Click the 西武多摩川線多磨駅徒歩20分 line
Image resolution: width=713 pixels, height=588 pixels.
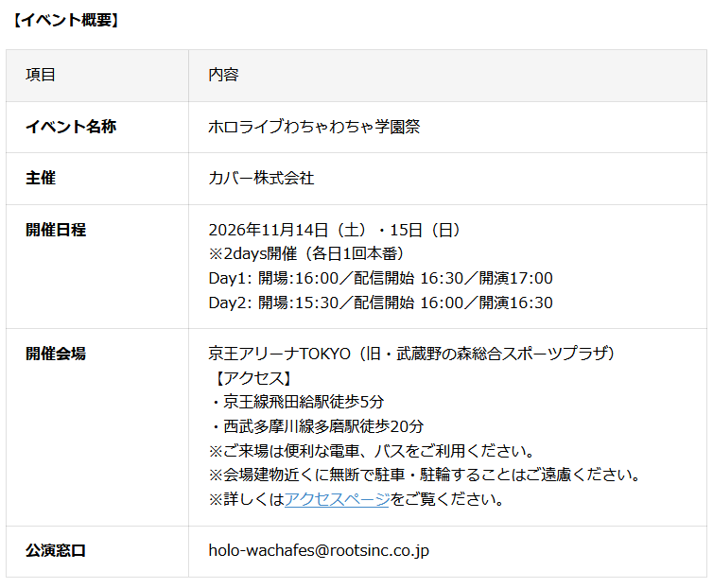point(317,426)
